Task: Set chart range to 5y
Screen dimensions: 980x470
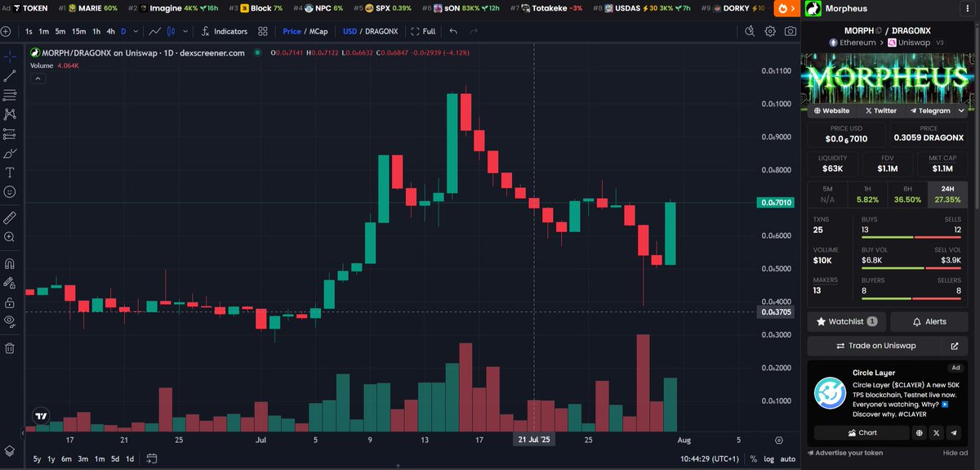Action: (x=38, y=459)
